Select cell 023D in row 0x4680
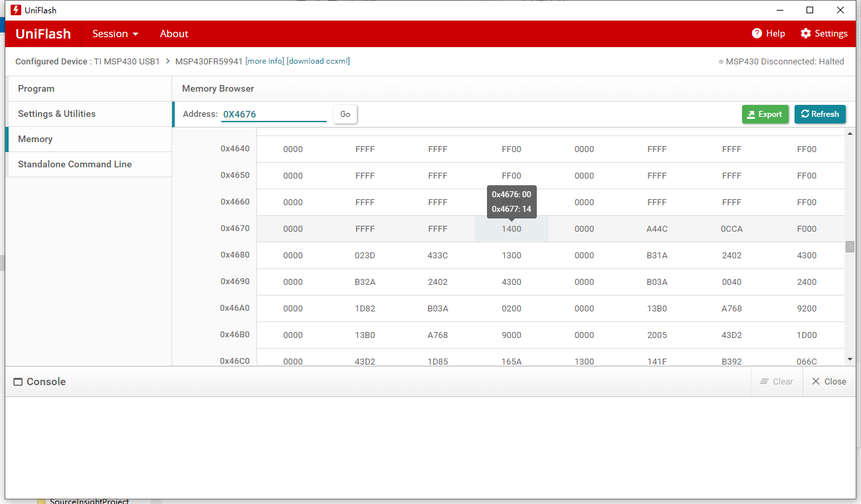This screenshot has height=504, width=861. [365, 256]
